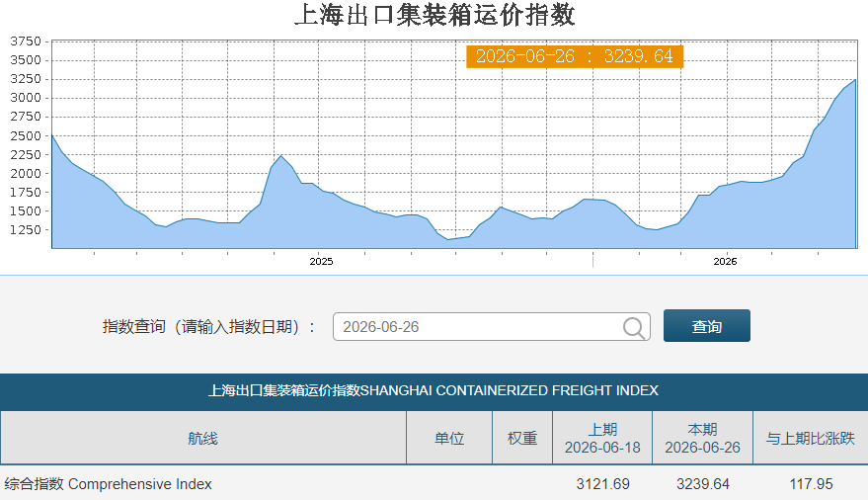Click the 1500 y-axis label
Screen dimensions: 868x500
(x=26, y=210)
